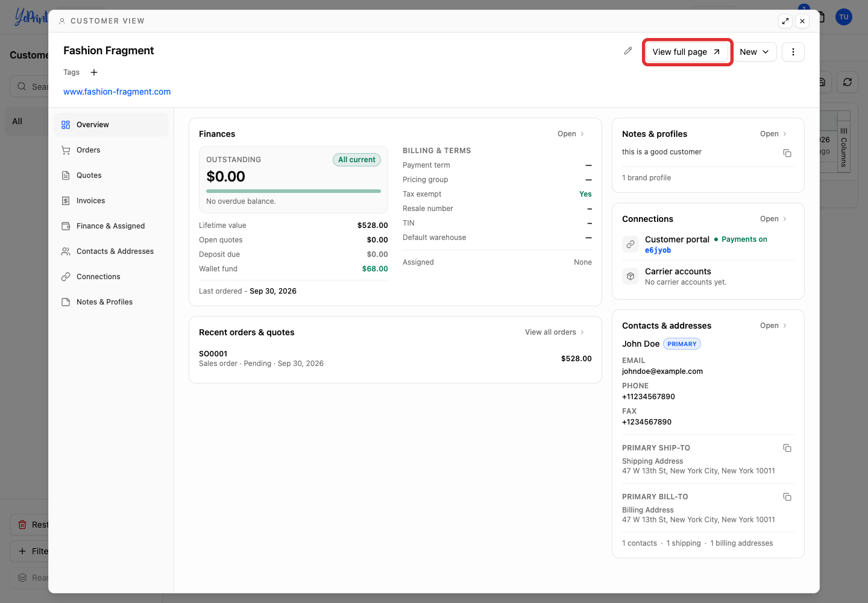The height and width of the screenshot is (603, 868).
Task: Click the pencil edit icon beside customer name
Action: point(628,51)
